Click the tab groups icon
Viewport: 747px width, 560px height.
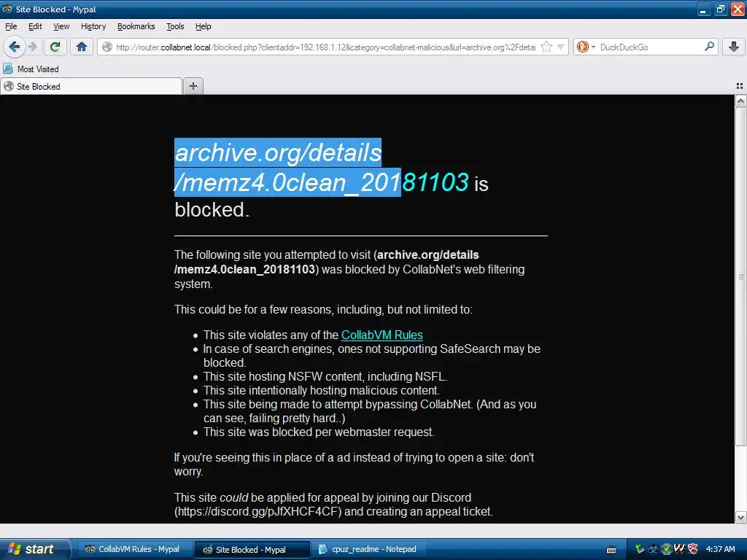[740, 86]
